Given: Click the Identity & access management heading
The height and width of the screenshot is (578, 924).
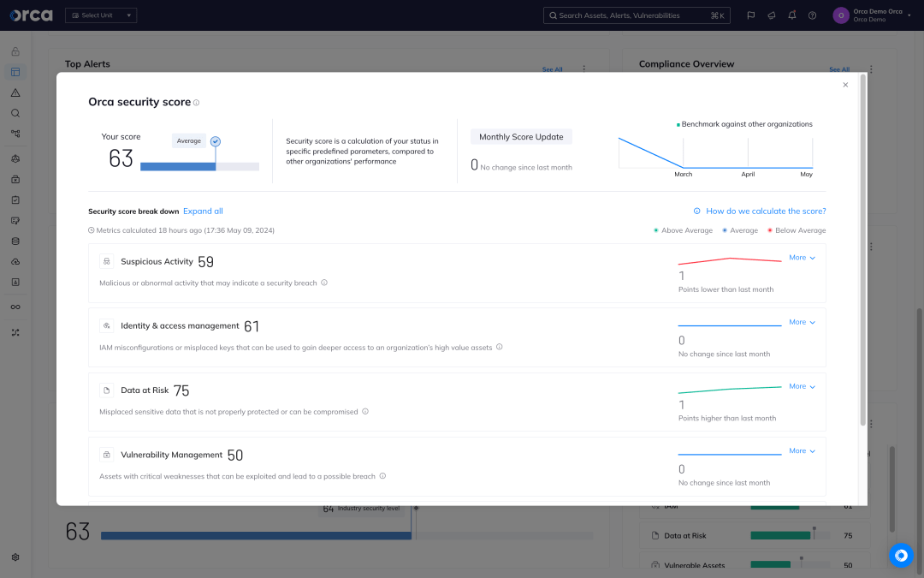Looking at the screenshot, I should coord(180,325).
